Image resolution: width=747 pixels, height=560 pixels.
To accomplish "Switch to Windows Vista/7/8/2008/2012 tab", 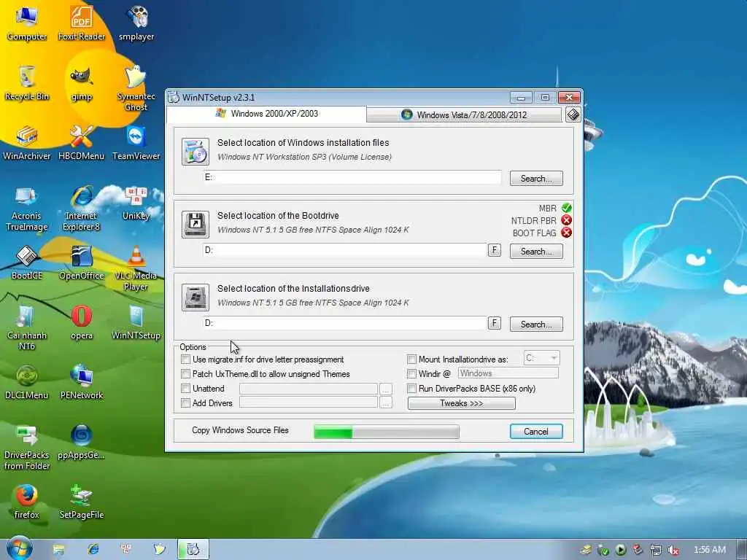I will click(464, 114).
